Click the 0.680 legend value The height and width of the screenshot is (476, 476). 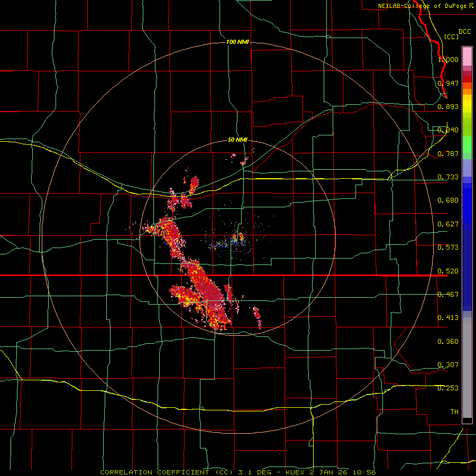point(448,200)
